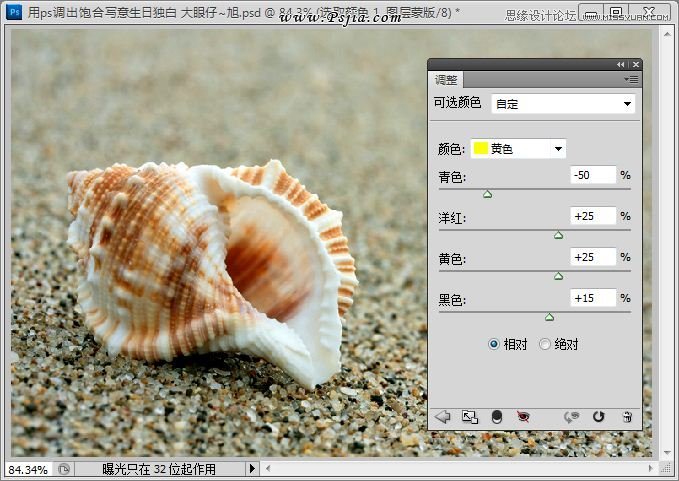Open the status bar info arrow menu
This screenshot has width=679, height=481.
[x=252, y=469]
